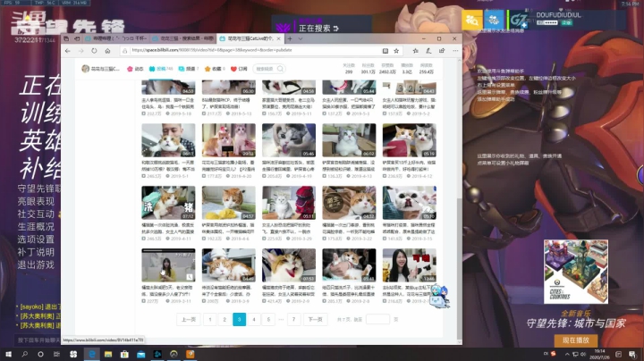The width and height of the screenshot is (644, 361).
Task: Open the 订阅 subscriptions section
Action: [x=239, y=69]
